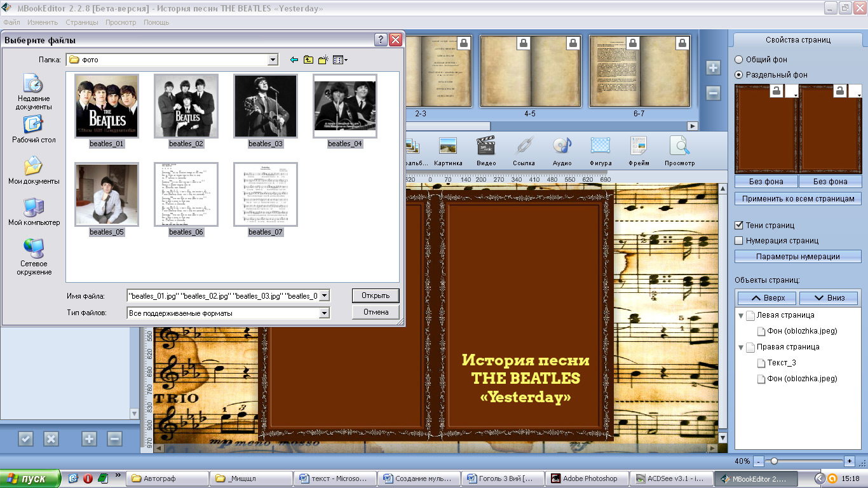Open Рабочий стол in places bar

(x=34, y=129)
